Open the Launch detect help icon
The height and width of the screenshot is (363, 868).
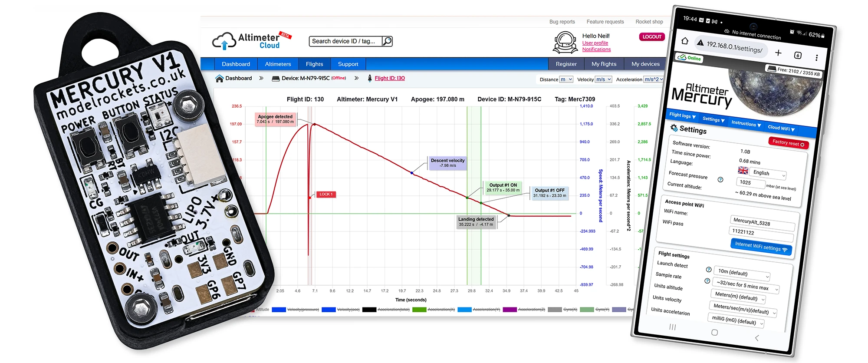[709, 269]
